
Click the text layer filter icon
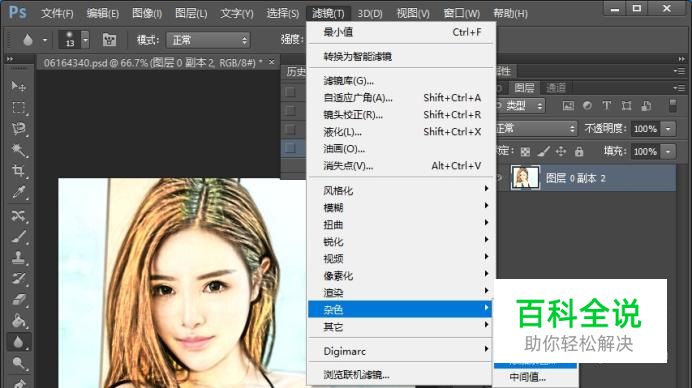[x=607, y=105]
